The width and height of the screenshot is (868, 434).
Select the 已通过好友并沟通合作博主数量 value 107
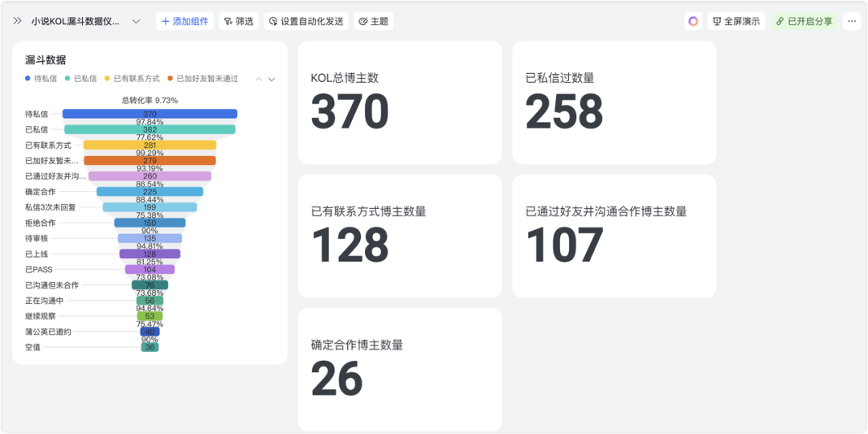pos(564,244)
